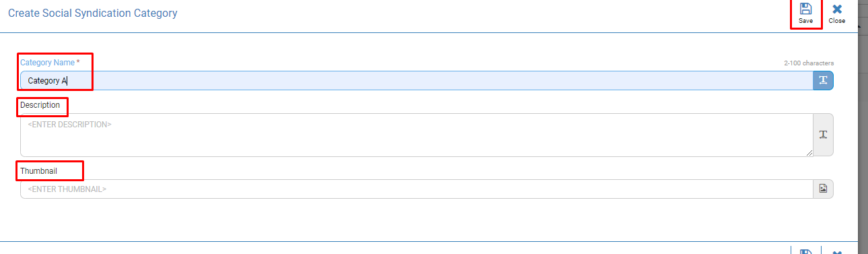868x254 pixels.
Task: Save the new syndication category from header
Action: pos(805,13)
